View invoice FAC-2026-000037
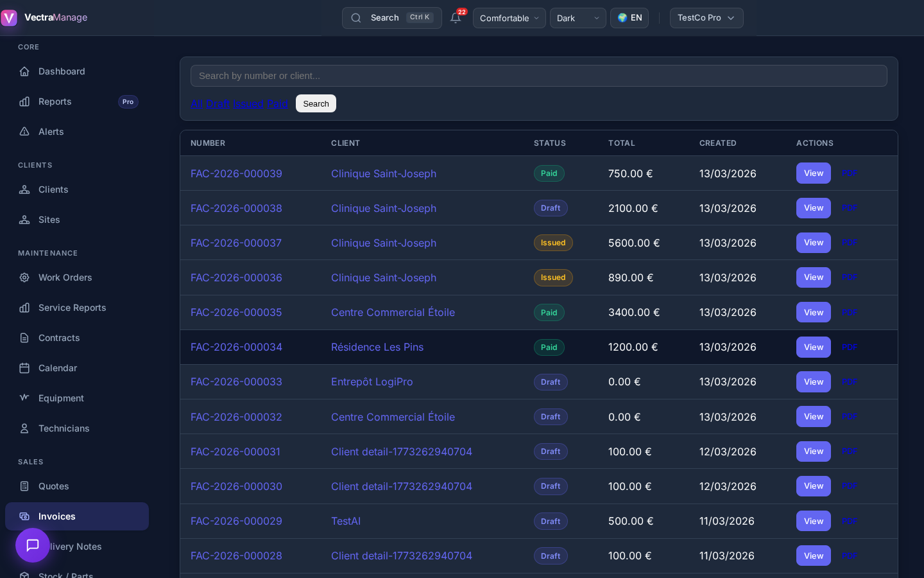 pyautogui.click(x=814, y=243)
